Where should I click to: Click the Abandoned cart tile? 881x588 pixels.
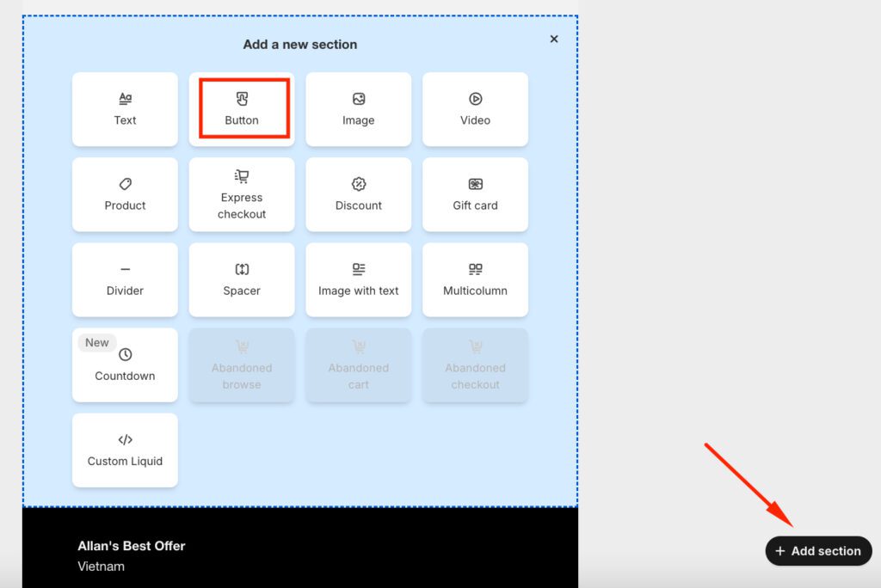click(x=358, y=364)
